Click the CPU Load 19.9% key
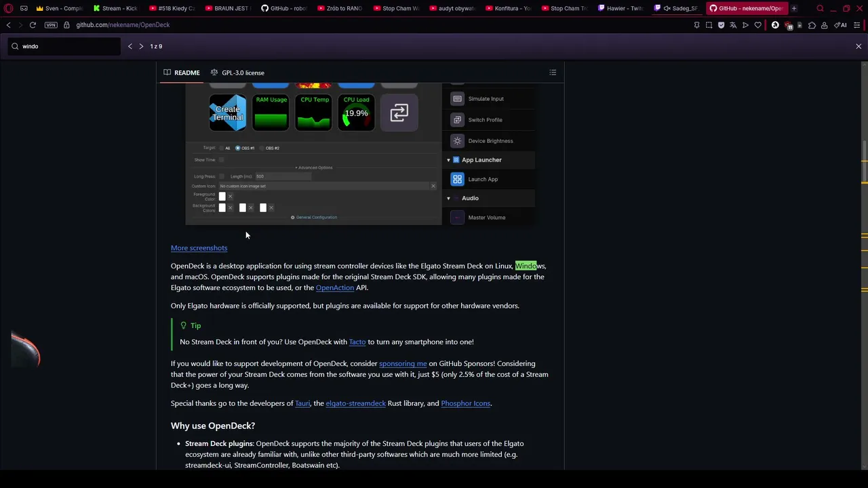This screenshot has width=868, height=488. (x=357, y=113)
